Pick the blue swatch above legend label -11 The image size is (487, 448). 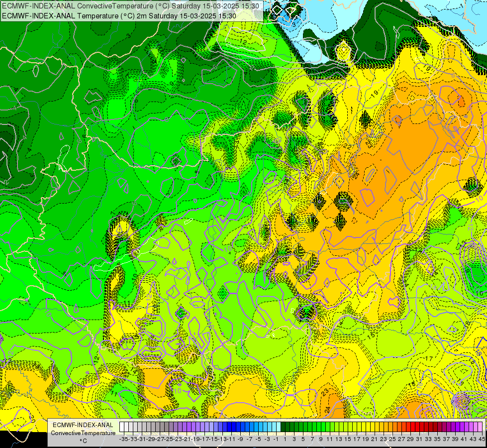(x=229, y=427)
